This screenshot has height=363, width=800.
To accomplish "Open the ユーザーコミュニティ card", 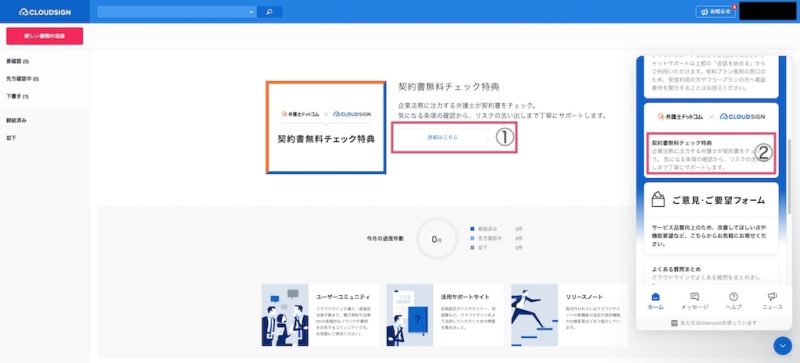I will pyautogui.click(x=320, y=315).
